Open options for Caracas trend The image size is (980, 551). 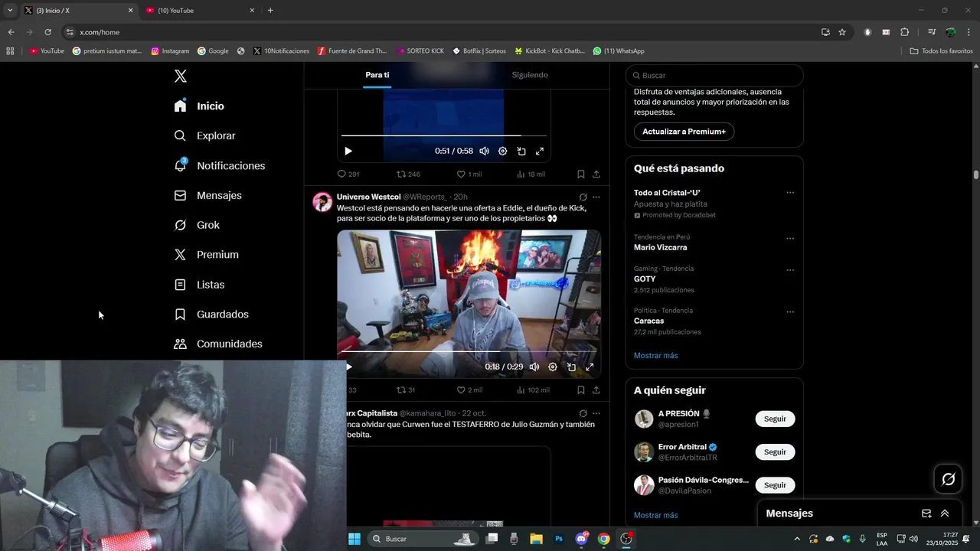[790, 311]
